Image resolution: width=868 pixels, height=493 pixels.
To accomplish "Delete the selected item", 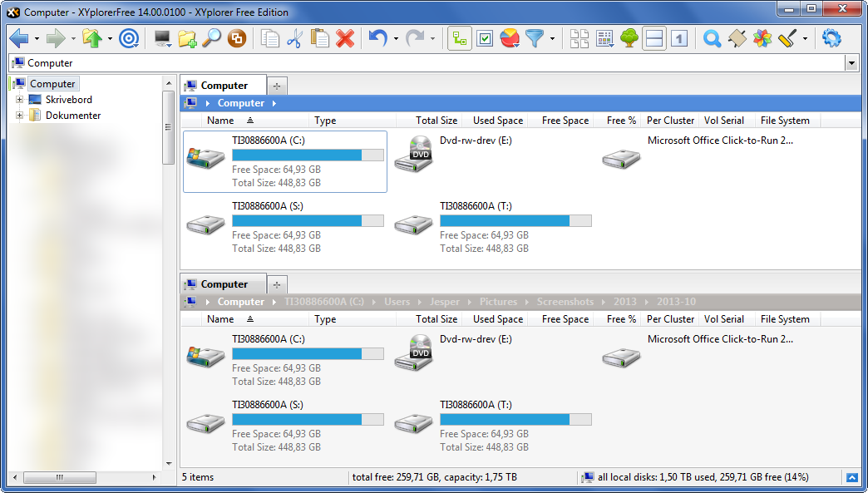I will pyautogui.click(x=344, y=38).
